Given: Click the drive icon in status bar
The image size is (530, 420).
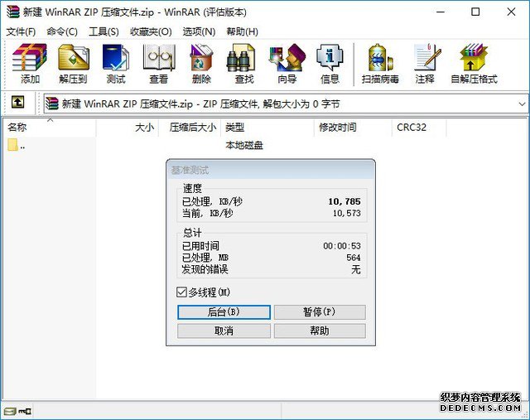Looking at the screenshot, I should click(x=10, y=411).
